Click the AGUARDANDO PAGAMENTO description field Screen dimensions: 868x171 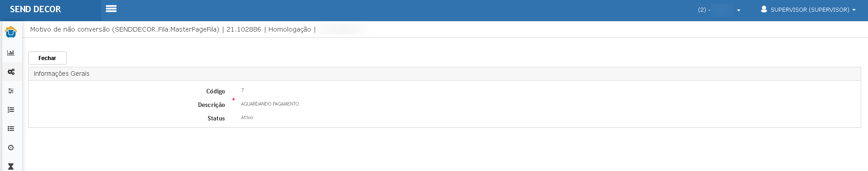(x=270, y=104)
